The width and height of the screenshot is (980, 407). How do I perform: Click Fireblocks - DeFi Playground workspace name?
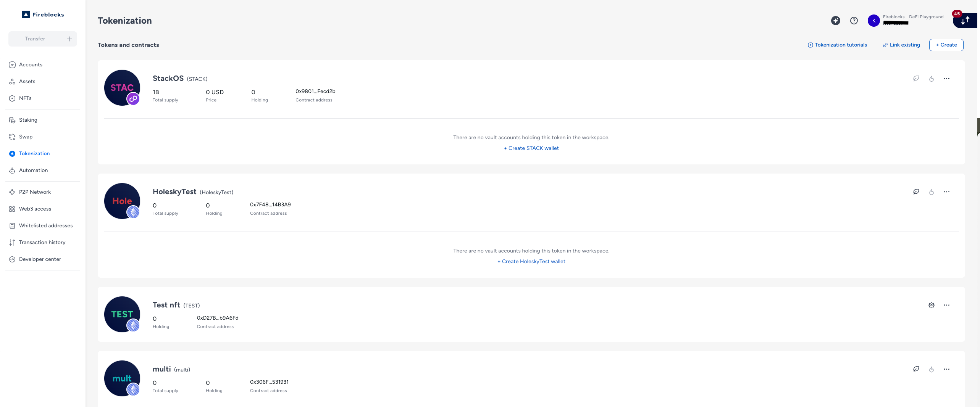pos(913,17)
